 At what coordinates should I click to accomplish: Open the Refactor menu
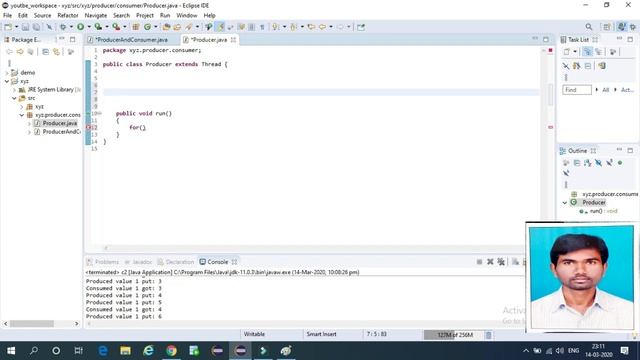pos(68,16)
